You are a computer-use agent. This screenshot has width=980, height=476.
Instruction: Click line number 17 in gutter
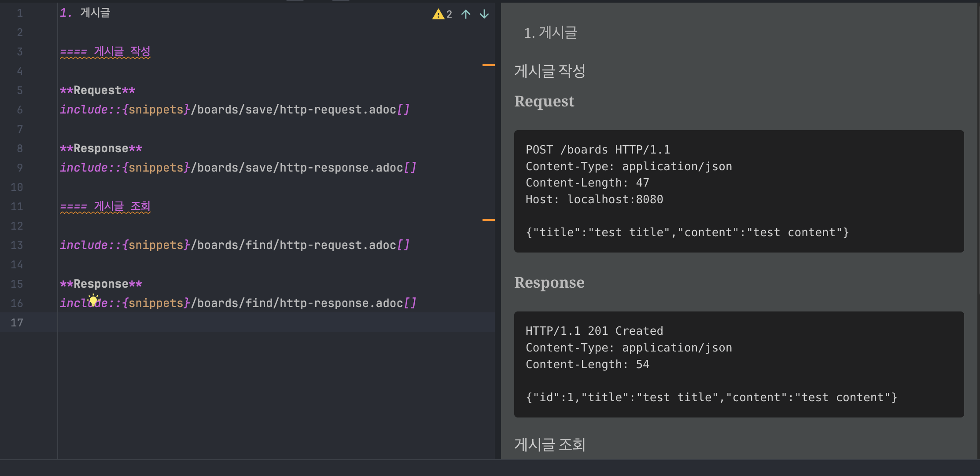click(x=17, y=322)
